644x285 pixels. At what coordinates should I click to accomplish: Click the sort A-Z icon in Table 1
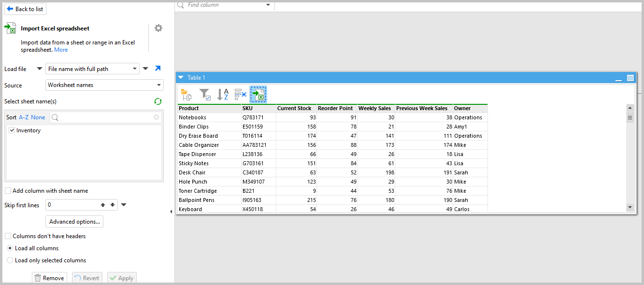coord(223,94)
